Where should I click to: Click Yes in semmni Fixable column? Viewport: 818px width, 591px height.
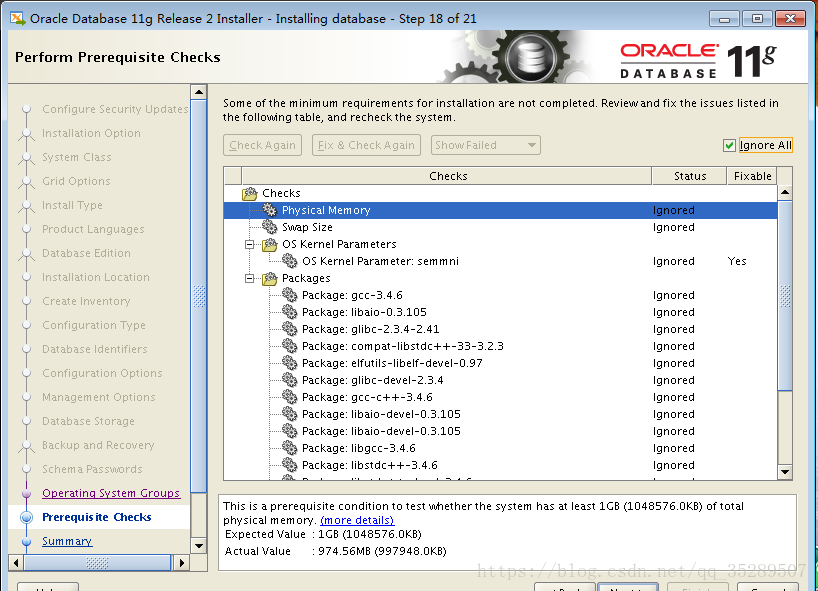737,261
